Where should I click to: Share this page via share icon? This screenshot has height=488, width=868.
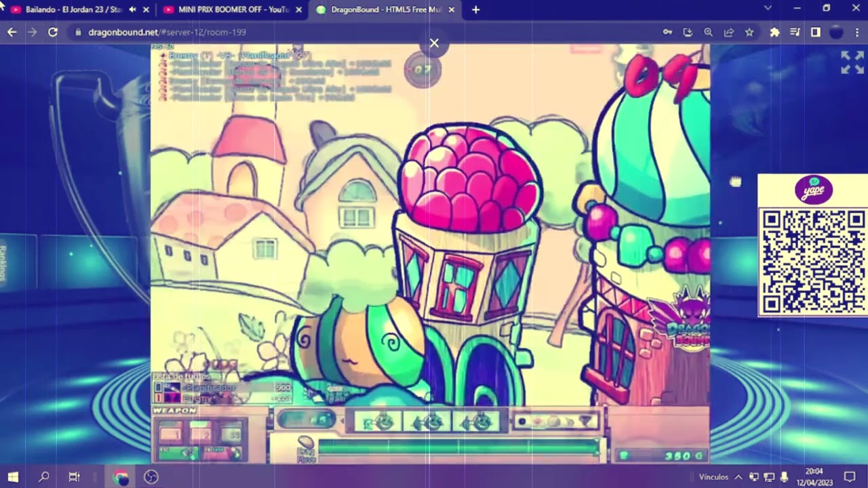pos(728,32)
